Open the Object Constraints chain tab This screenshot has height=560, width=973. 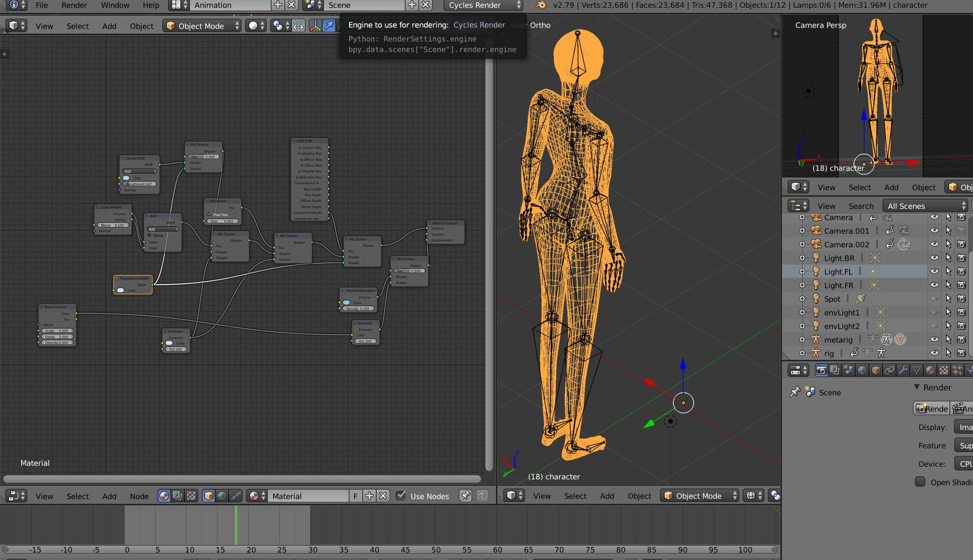(x=889, y=370)
